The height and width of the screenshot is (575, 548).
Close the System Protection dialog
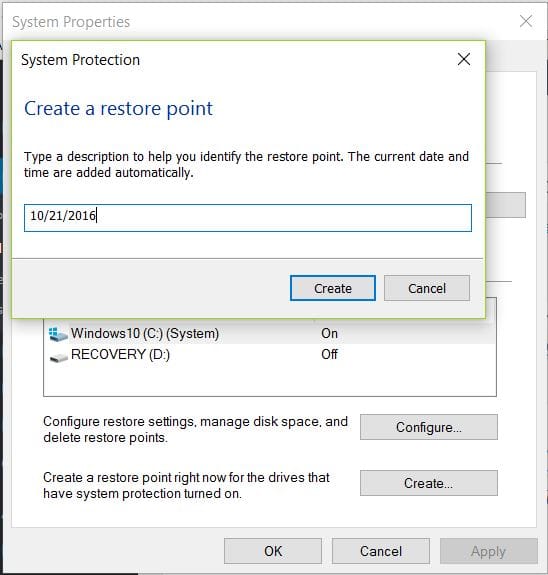coord(464,59)
